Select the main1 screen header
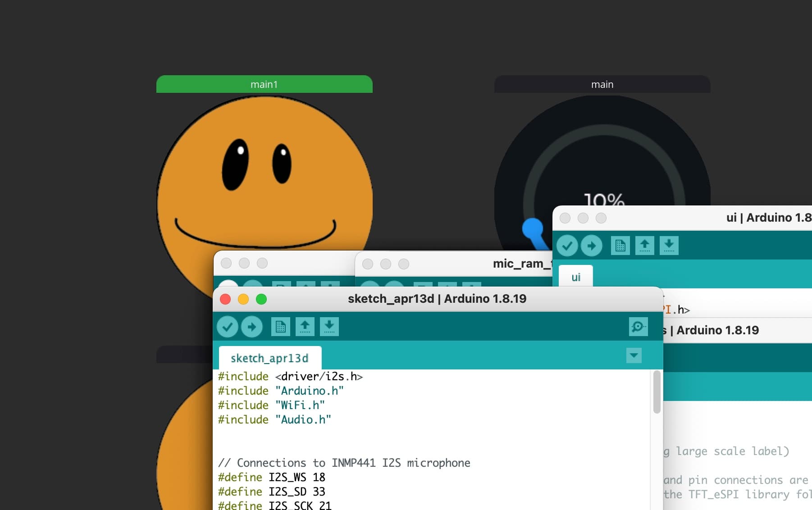Screen dimensions: 812x510 pyautogui.click(x=264, y=84)
